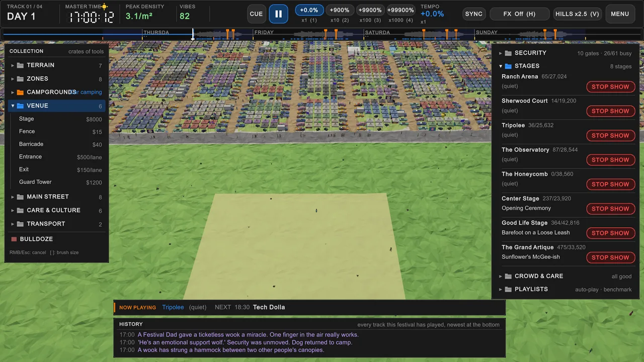Screen dimensions: 644x362
Task: Stop the show at Ranch Arena
Action: coord(610,87)
